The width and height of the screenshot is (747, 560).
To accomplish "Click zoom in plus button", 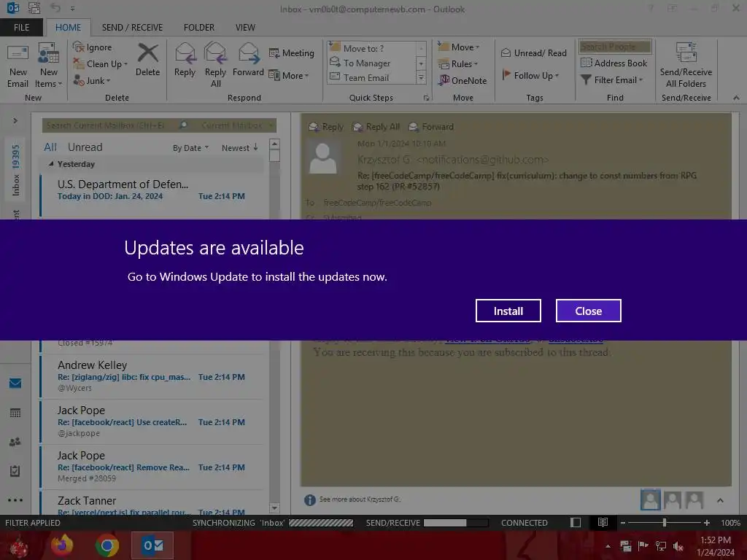I will [x=706, y=522].
